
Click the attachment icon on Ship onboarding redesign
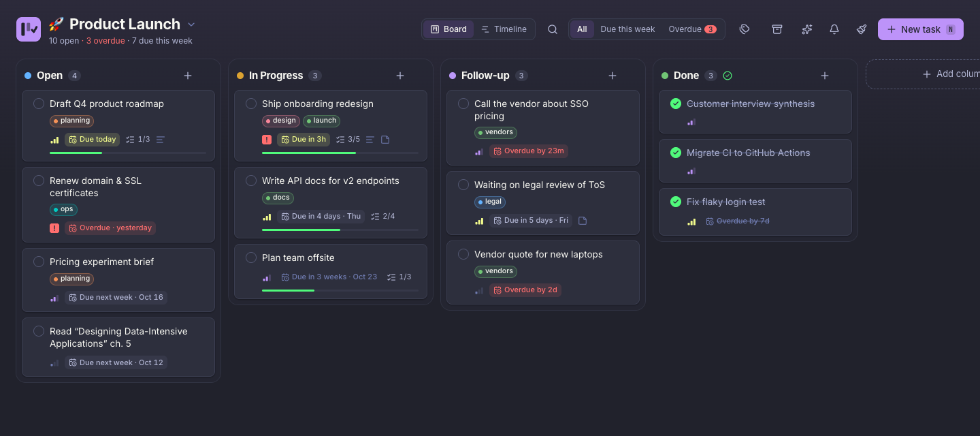click(x=385, y=140)
